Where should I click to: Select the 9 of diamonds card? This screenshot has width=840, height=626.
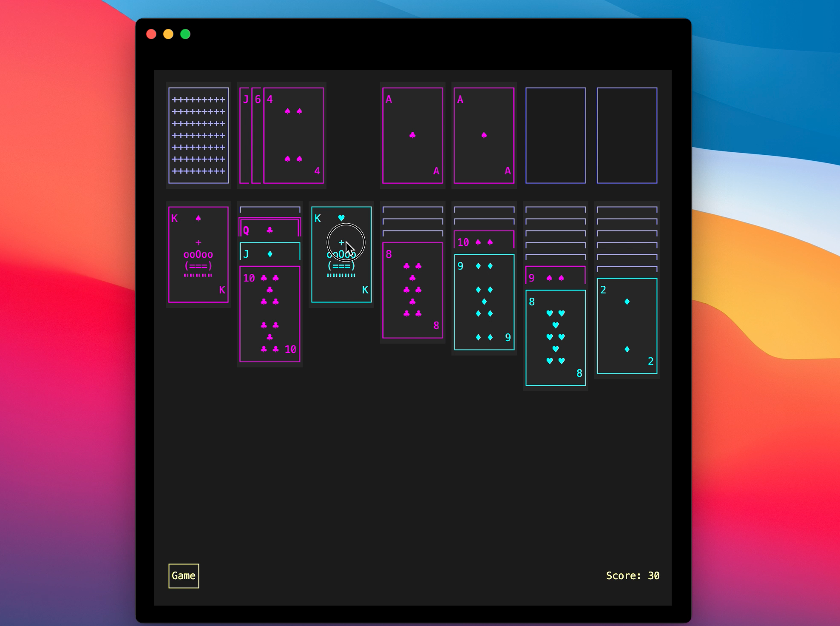tap(484, 302)
